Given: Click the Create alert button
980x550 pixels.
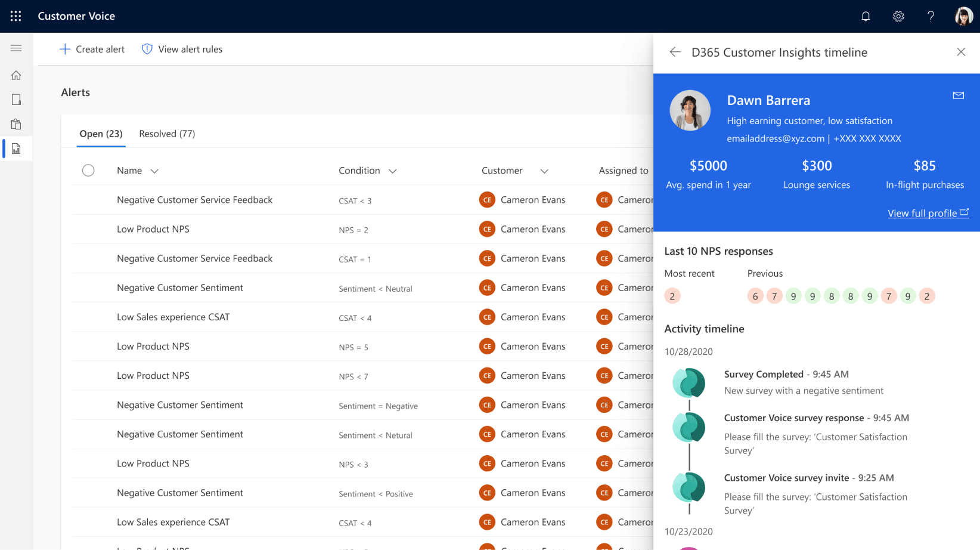Looking at the screenshot, I should pyautogui.click(x=92, y=49).
